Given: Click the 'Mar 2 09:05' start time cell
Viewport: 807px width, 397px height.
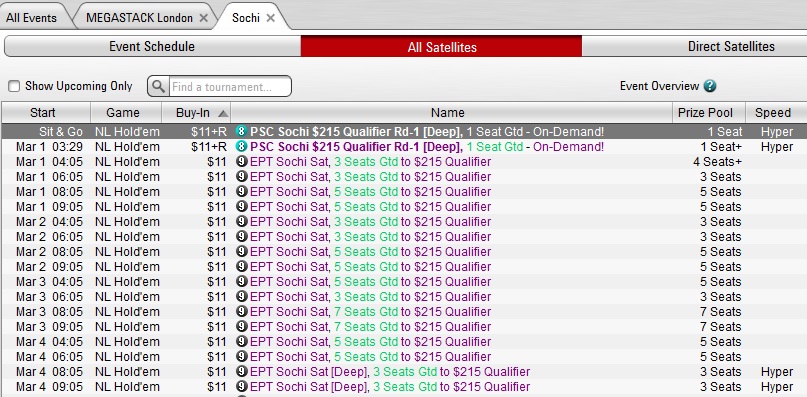Looking at the screenshot, I should coord(49,267).
